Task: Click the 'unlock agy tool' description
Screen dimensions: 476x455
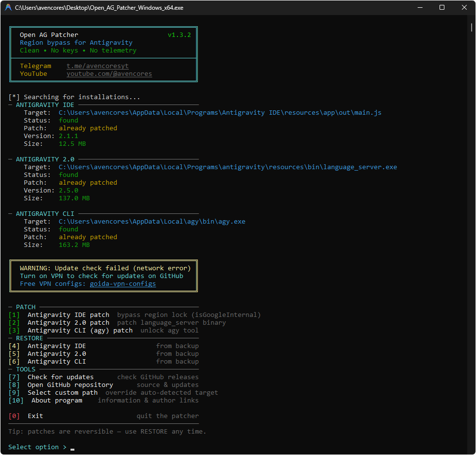Action: click(169, 331)
